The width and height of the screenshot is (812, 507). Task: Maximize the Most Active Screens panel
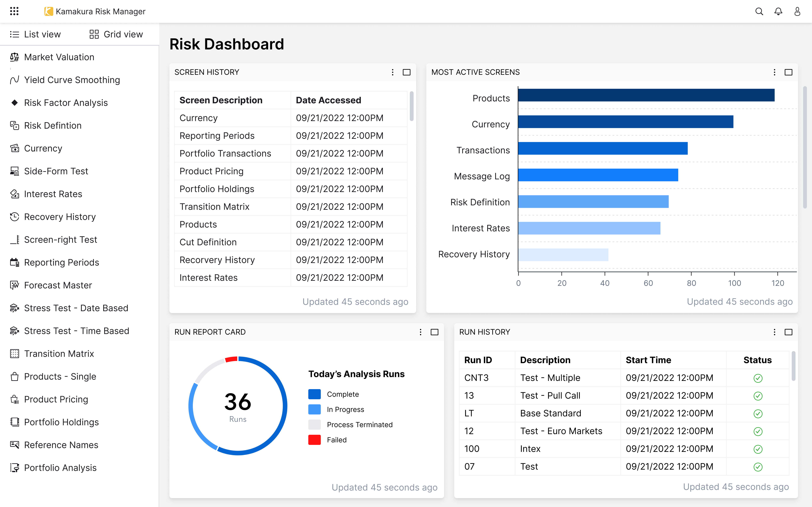[788, 72]
